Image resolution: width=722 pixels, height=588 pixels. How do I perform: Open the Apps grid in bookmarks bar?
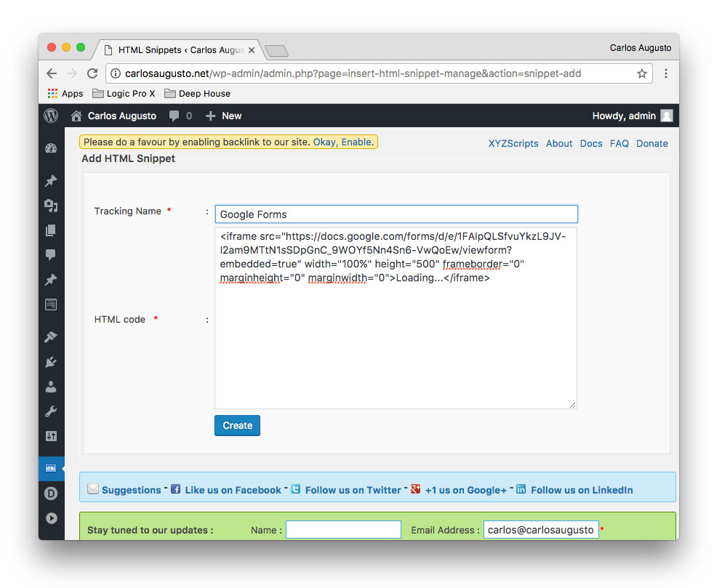pos(65,94)
